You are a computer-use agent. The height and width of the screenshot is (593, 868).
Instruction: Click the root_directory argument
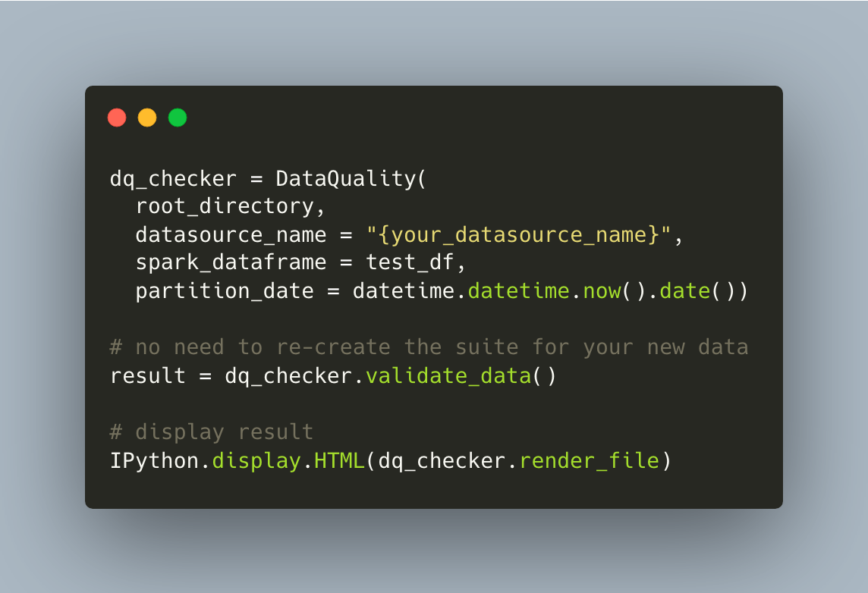[x=225, y=206]
